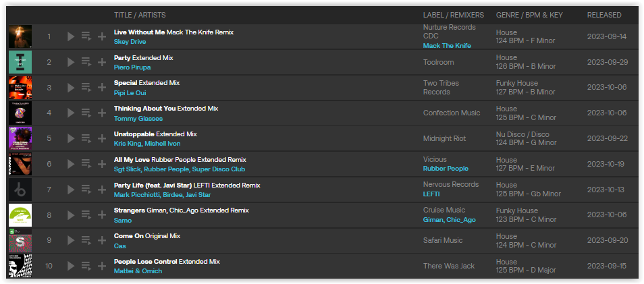Open Rubber People remixer link
644x284 pixels.
446,168
